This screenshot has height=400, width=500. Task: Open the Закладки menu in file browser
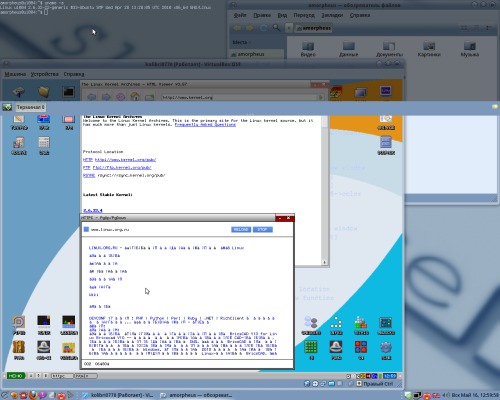coord(332,15)
